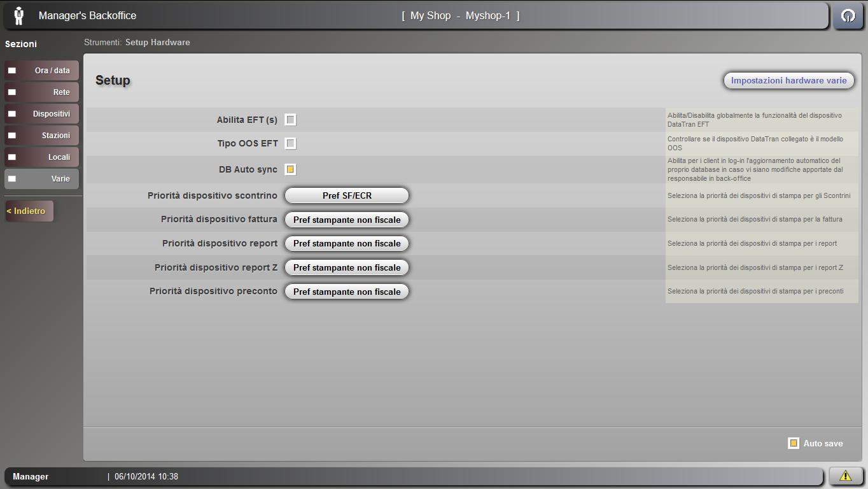Change Priorità dispositivo report printer preference
This screenshot has width=868, height=489.
click(346, 243)
